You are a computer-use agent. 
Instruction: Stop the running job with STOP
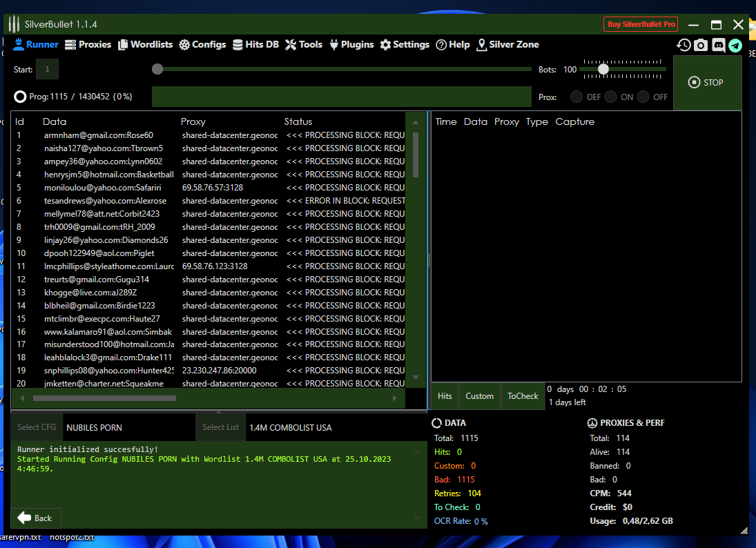point(707,82)
